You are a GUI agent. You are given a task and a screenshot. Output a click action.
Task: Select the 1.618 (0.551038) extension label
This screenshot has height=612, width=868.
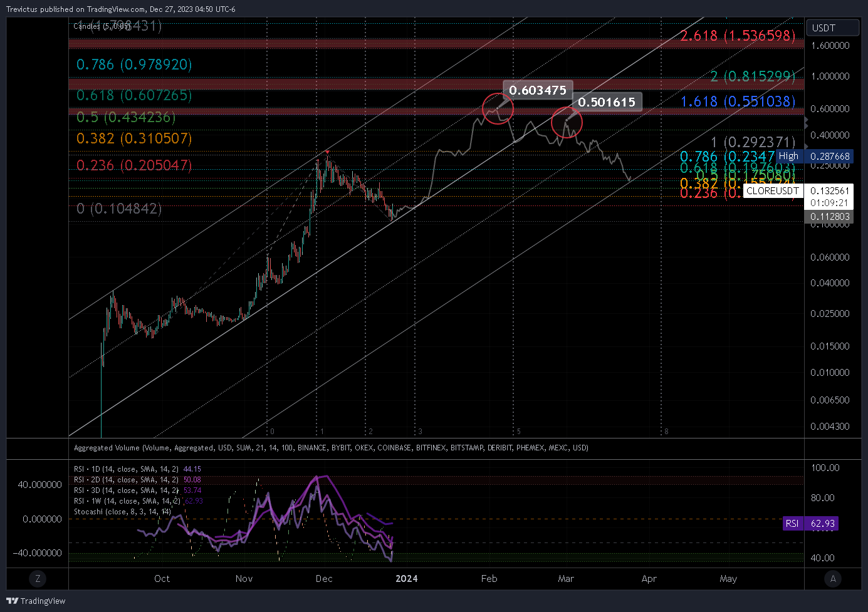(x=738, y=101)
